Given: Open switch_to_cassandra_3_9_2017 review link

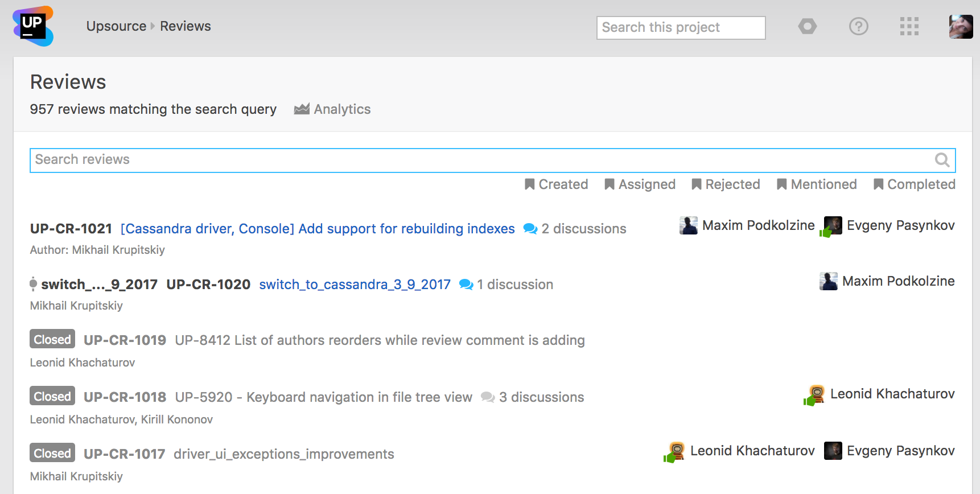Looking at the screenshot, I should point(355,285).
